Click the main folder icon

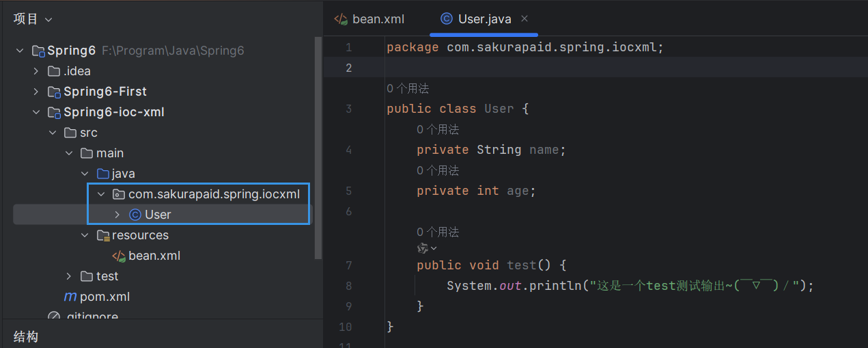[87, 153]
